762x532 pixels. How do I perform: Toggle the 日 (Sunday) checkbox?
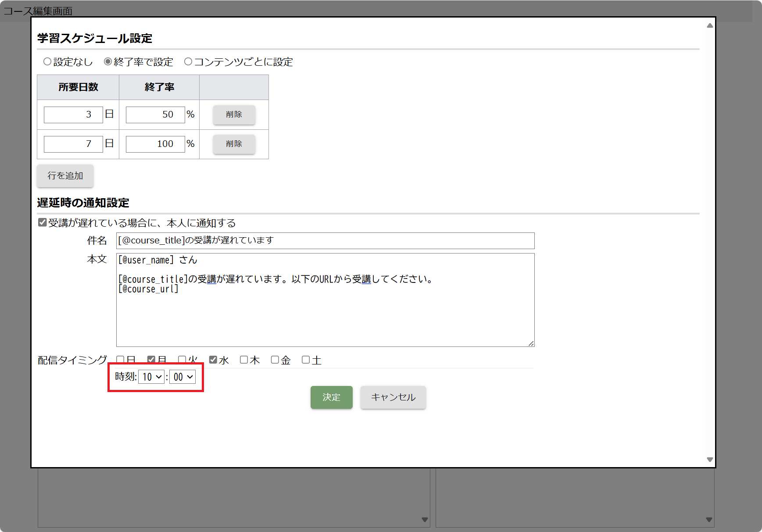click(x=120, y=360)
